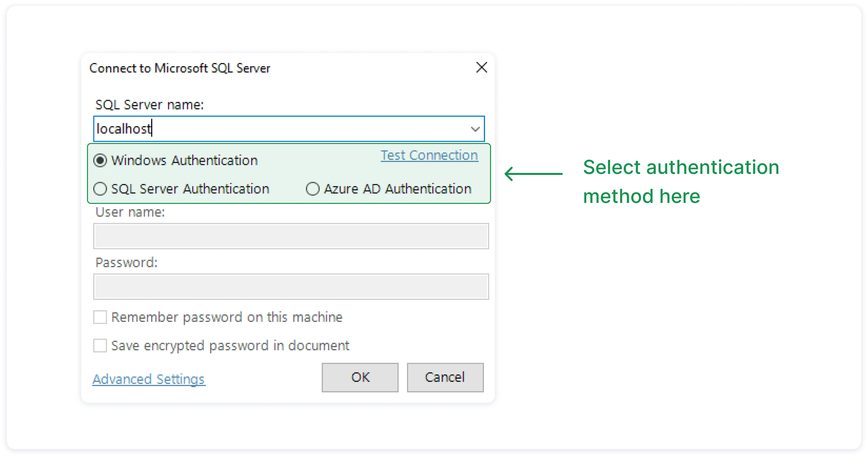This screenshot has height=457, width=868.
Task: Click the 'Password:' label
Action: (126, 263)
